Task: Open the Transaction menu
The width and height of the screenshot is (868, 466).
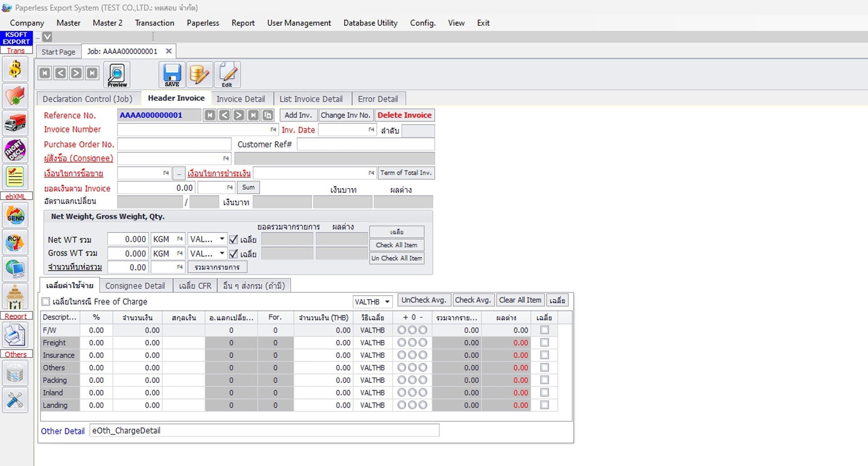Action: (x=154, y=23)
